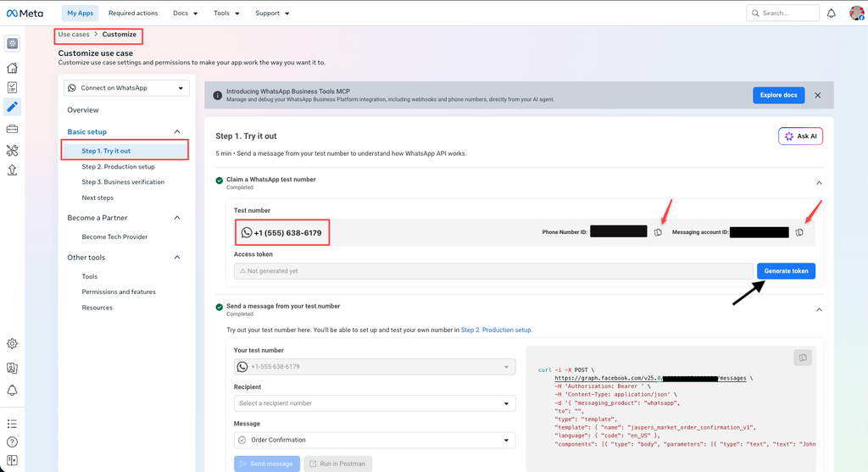Select Overview in the side menu
The image size is (868, 472).
click(x=83, y=110)
